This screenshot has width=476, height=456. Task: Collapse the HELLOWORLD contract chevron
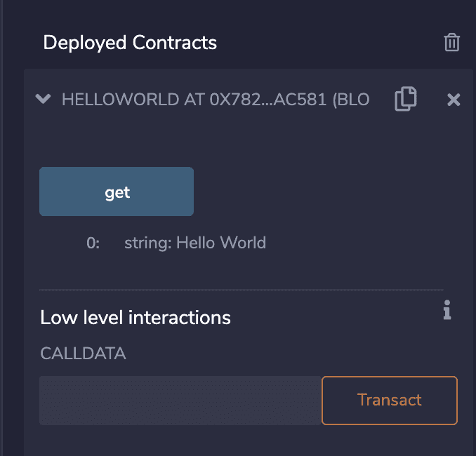44,100
